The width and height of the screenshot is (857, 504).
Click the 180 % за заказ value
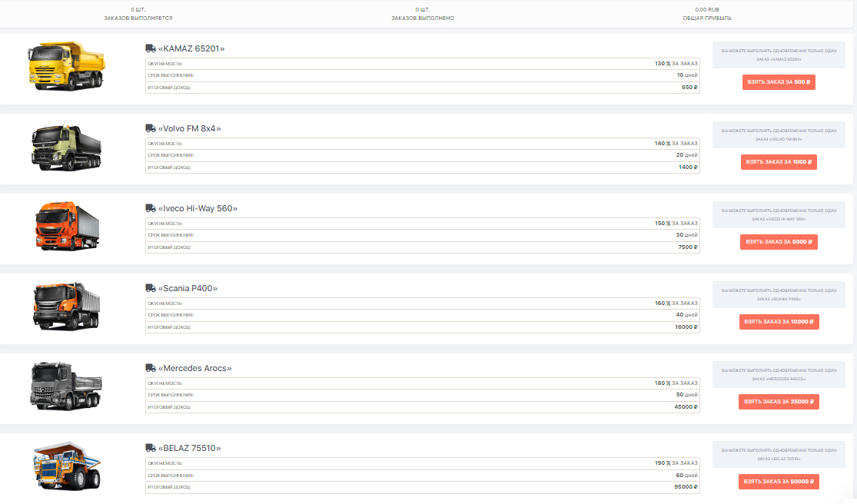[x=676, y=383]
